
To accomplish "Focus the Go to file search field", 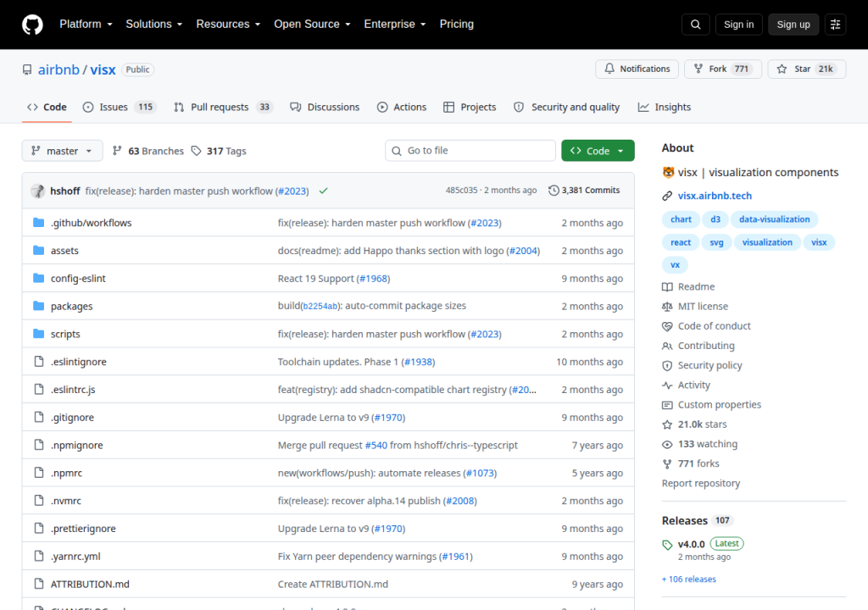I will pos(470,151).
